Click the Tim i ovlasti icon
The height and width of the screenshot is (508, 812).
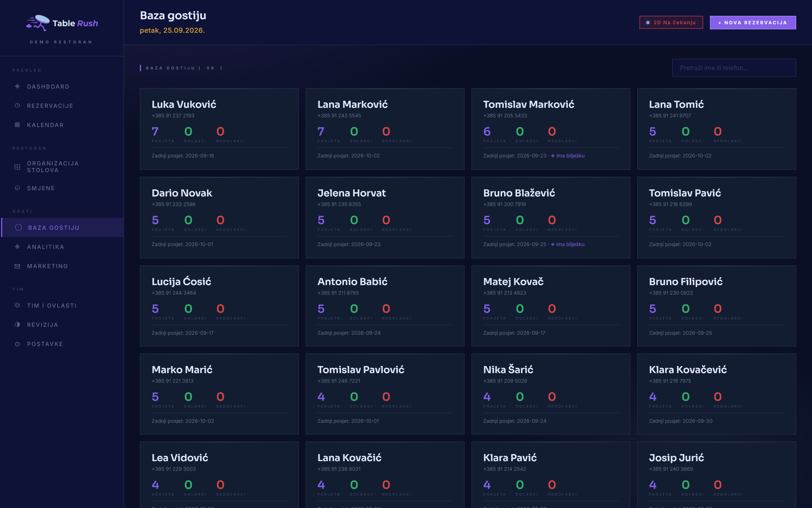[x=17, y=305]
